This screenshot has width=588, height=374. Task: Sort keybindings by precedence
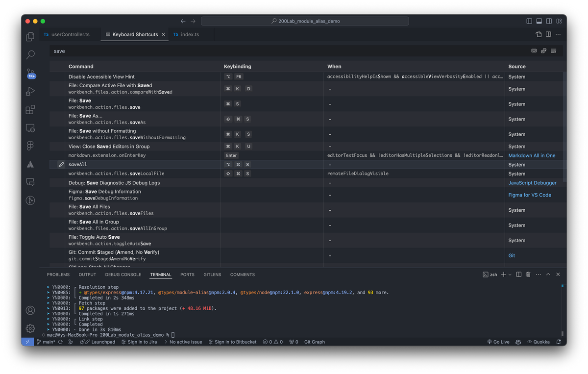pos(543,50)
